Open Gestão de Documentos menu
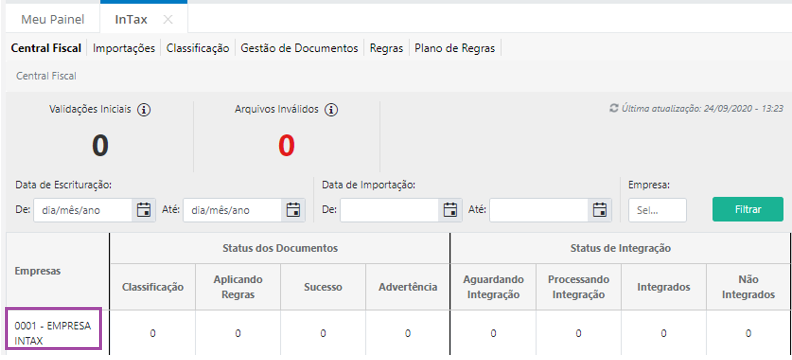 (x=300, y=48)
